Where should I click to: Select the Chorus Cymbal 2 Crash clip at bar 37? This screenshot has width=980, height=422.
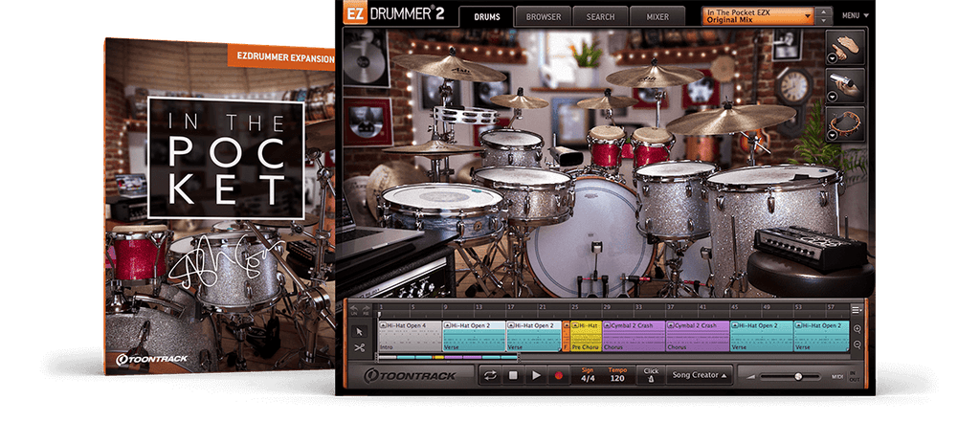[698, 336]
